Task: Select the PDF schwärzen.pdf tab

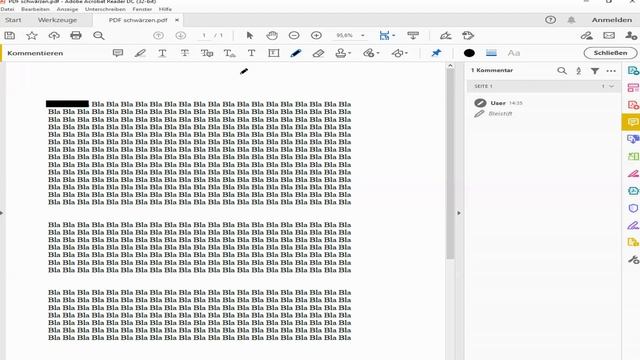Action: point(138,20)
